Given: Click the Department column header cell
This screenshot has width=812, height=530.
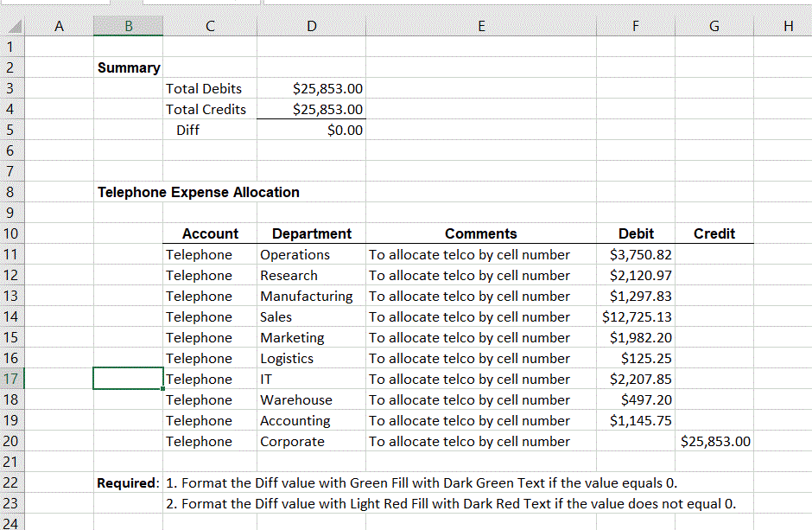Looking at the screenshot, I should click(x=311, y=233).
